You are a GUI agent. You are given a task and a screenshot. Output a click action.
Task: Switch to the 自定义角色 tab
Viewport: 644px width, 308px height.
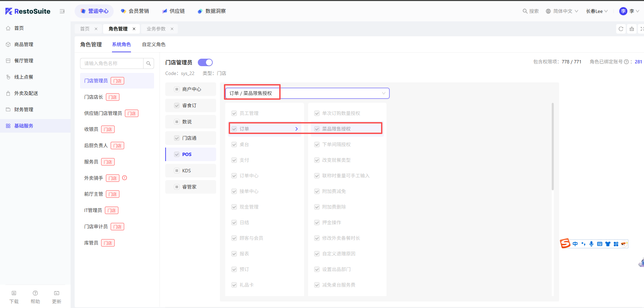(x=154, y=44)
